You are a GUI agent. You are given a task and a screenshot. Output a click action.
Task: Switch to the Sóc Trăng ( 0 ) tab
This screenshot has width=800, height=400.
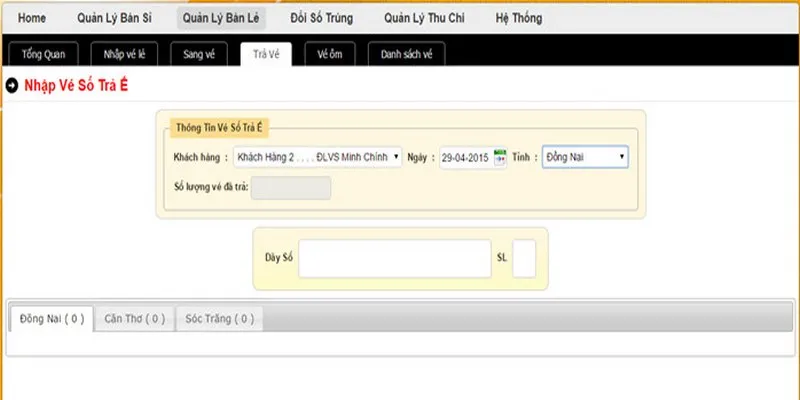pyautogui.click(x=219, y=319)
